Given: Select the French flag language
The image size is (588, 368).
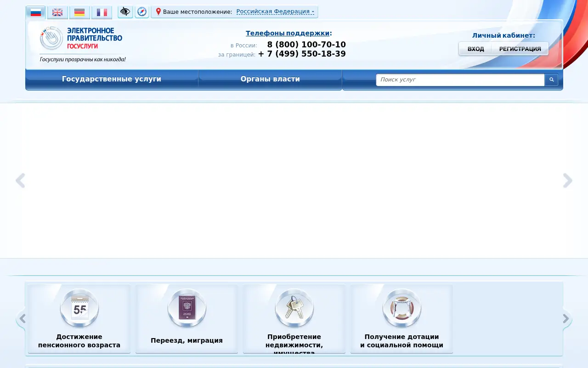Looking at the screenshot, I should [x=102, y=12].
